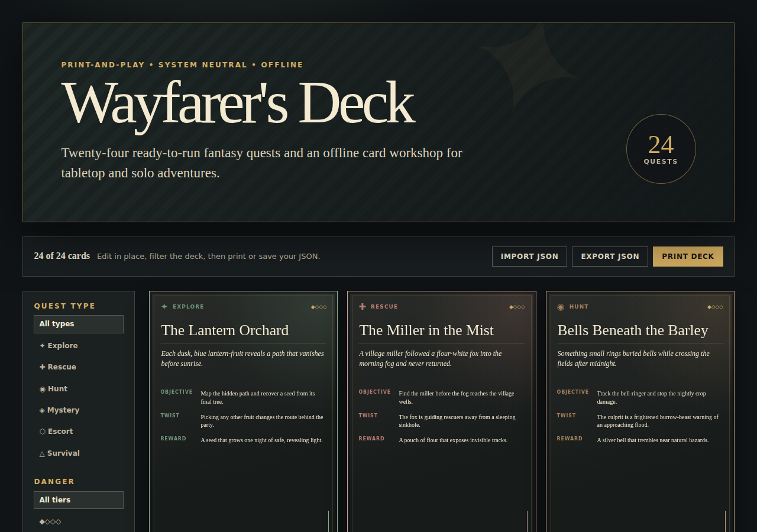This screenshot has width=757, height=532.
Task: Click the HUNT type label on third card
Action: pos(579,307)
